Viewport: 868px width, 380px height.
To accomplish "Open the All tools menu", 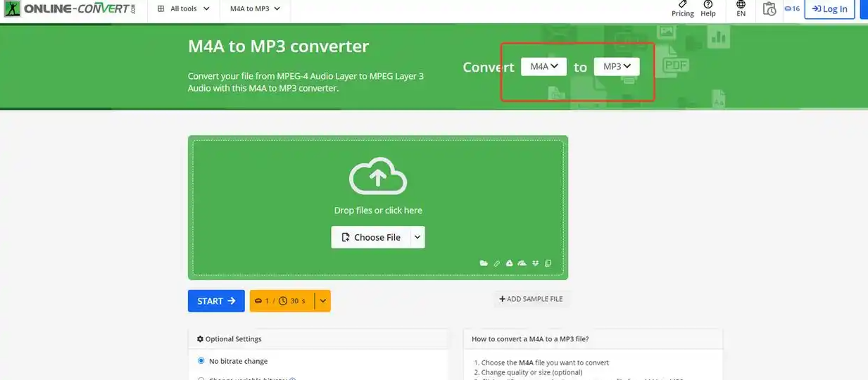I will [183, 9].
